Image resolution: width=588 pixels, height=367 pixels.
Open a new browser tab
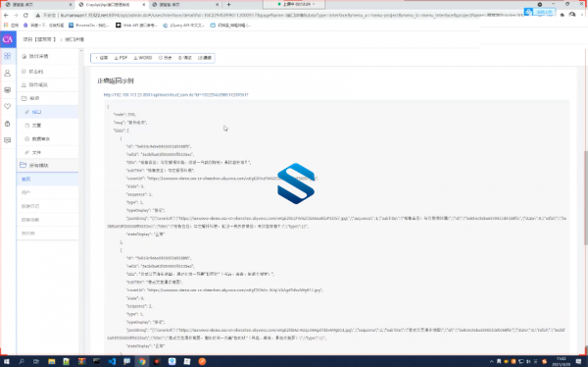click(228, 5)
